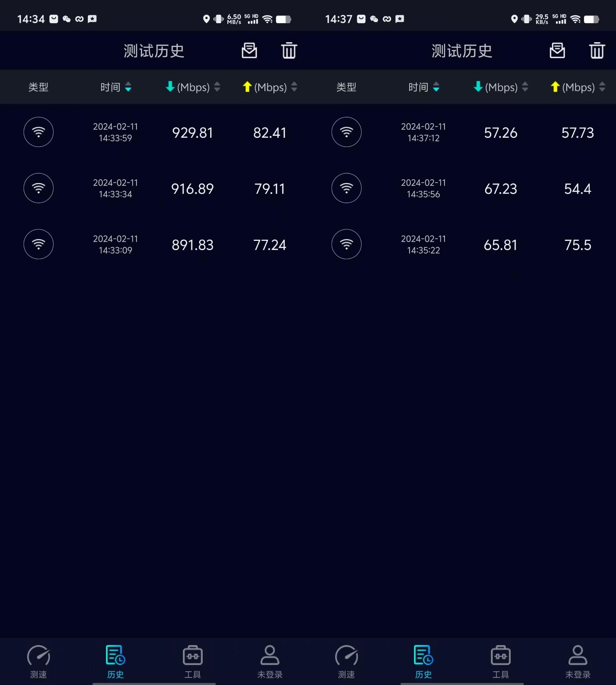616x685 pixels.
Task: Tap the 67.23 download value
Action: [501, 189]
